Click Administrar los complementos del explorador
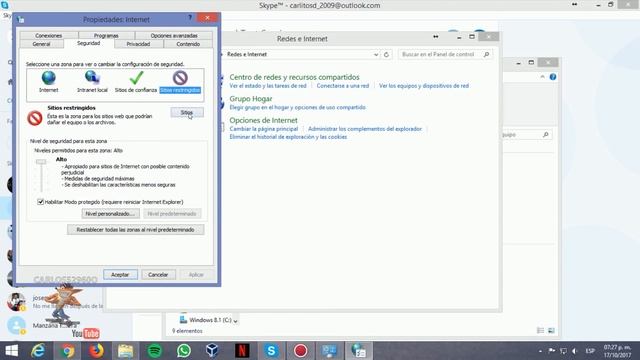Viewport: 640px width, 360px height. click(365, 129)
